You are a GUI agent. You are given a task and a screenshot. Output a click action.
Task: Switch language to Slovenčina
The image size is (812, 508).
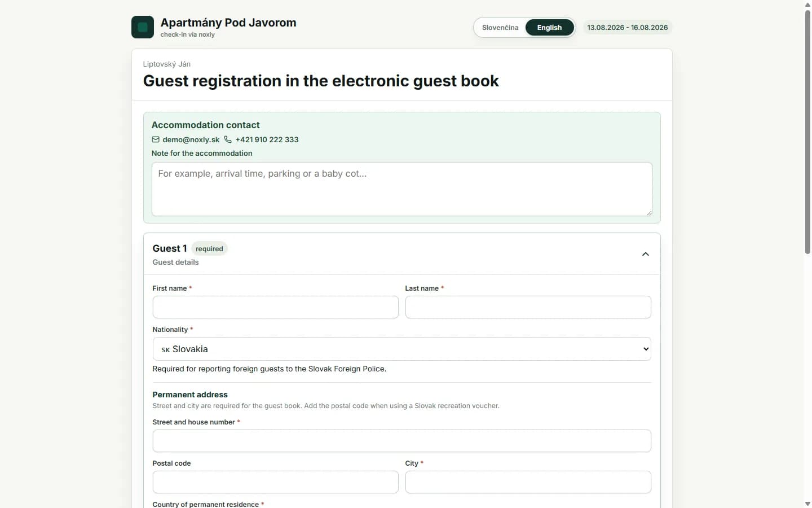tap(500, 27)
